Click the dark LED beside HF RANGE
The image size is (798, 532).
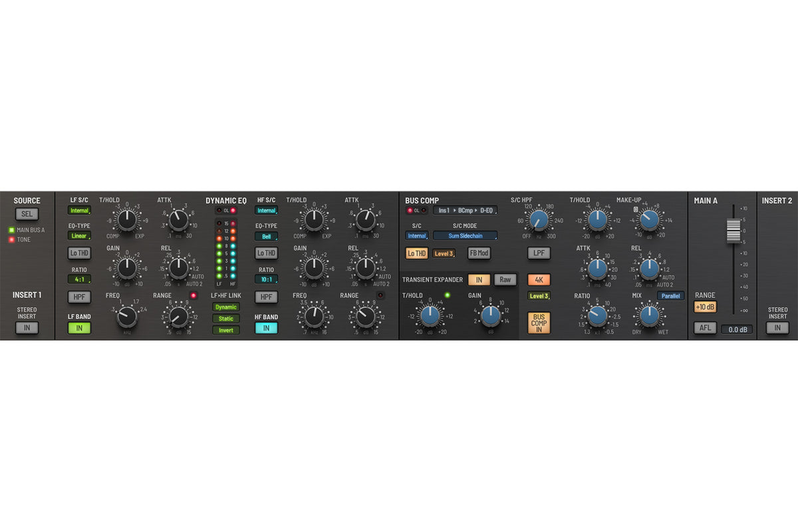[381, 295]
